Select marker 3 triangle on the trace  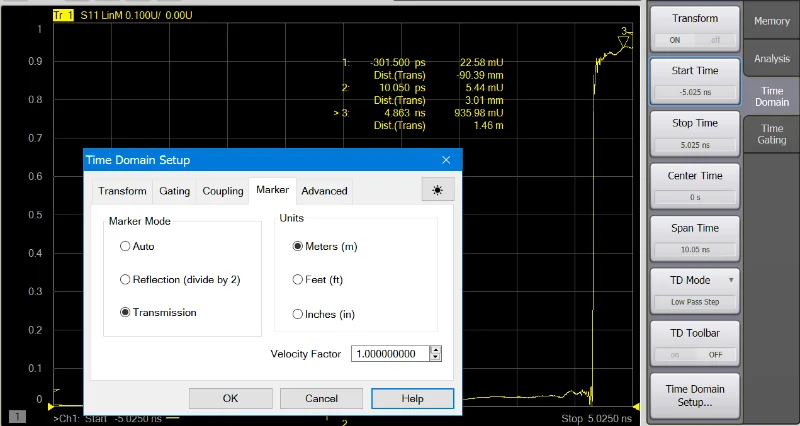[625, 36]
